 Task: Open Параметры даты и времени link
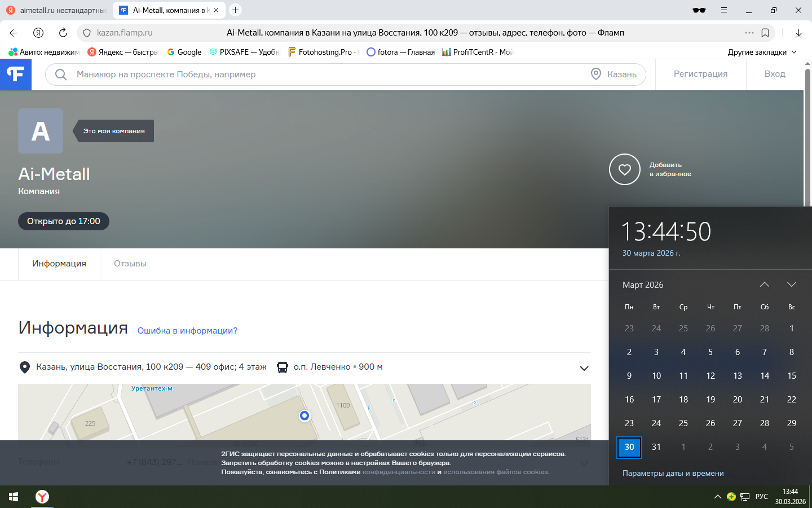(673, 473)
